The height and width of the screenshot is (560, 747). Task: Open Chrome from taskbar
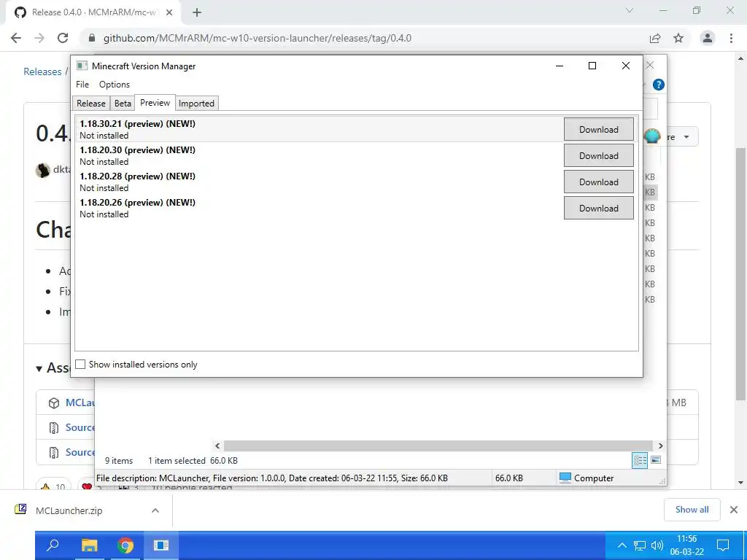click(125, 545)
